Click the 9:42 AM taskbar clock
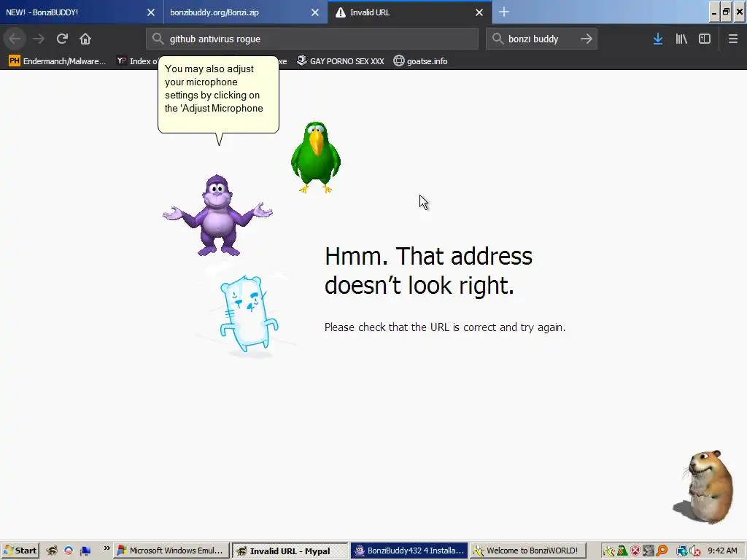The height and width of the screenshot is (560, 747). click(x=722, y=551)
